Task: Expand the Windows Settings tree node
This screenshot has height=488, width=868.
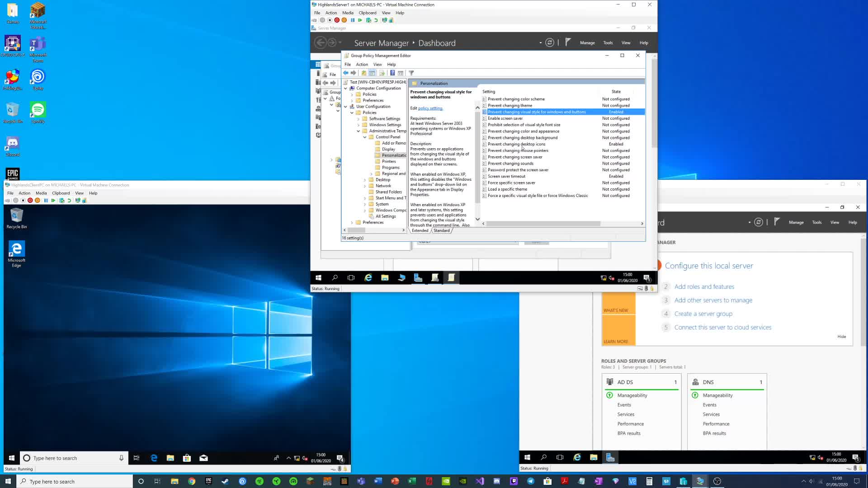Action: (359, 125)
